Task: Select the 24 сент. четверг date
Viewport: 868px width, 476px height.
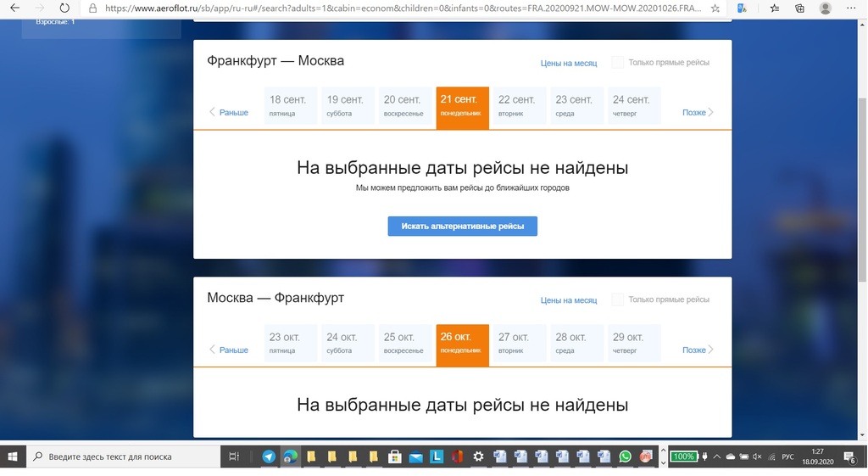Action: pos(634,106)
